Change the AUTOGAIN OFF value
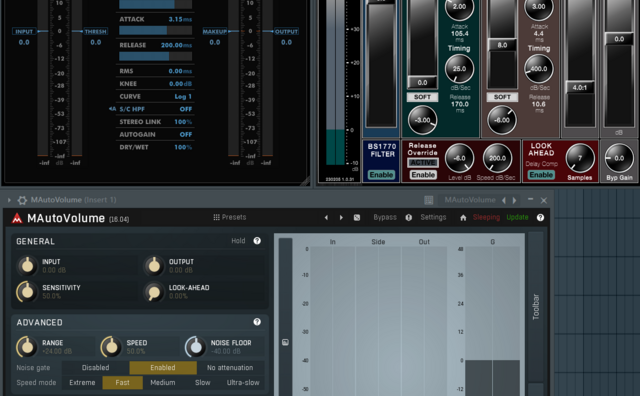The height and width of the screenshot is (396, 640). (x=186, y=134)
